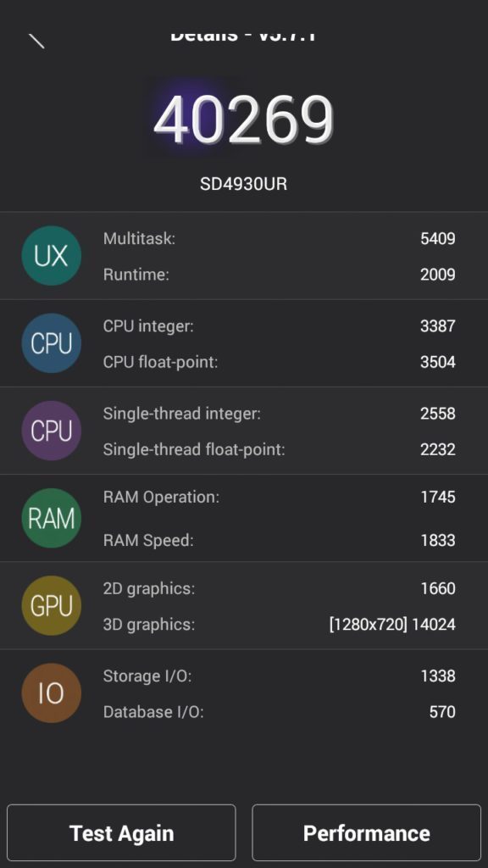The width and height of the screenshot is (488, 868).
Task: Tap the 2D graphics score 1660
Action: tap(438, 588)
